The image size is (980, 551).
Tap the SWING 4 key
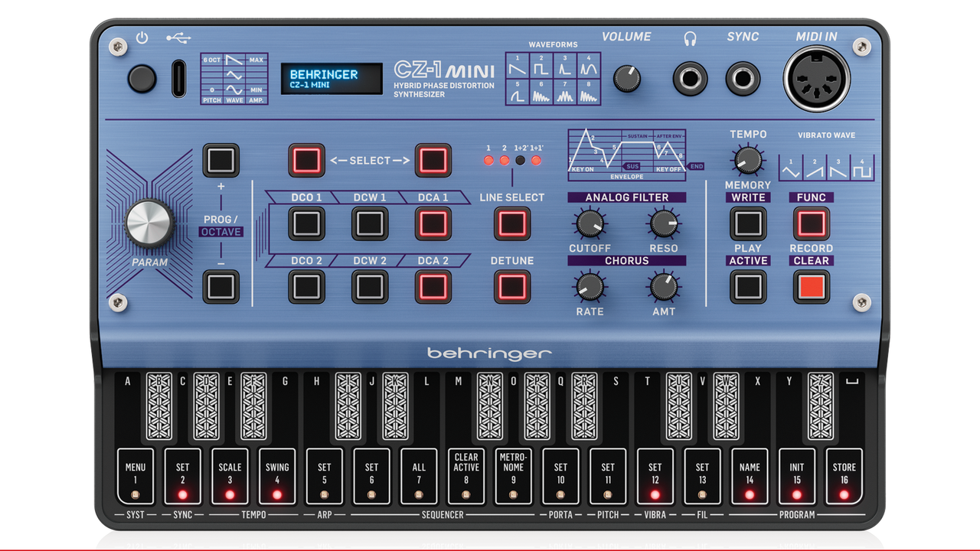coord(277,476)
